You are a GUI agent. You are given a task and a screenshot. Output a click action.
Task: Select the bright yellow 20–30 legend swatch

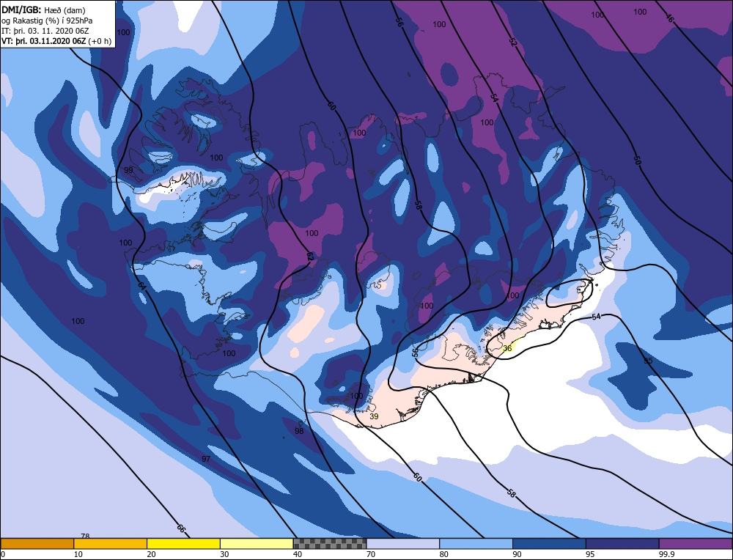coord(183,543)
